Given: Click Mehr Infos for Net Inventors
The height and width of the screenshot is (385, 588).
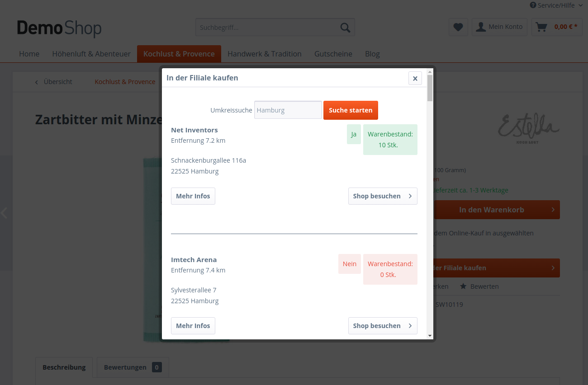Looking at the screenshot, I should pos(193,196).
